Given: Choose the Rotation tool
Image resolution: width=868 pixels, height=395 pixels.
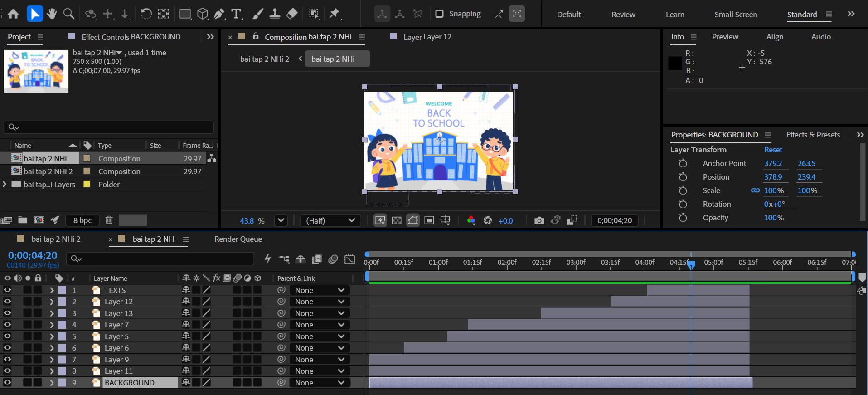Looking at the screenshot, I should coord(146,14).
